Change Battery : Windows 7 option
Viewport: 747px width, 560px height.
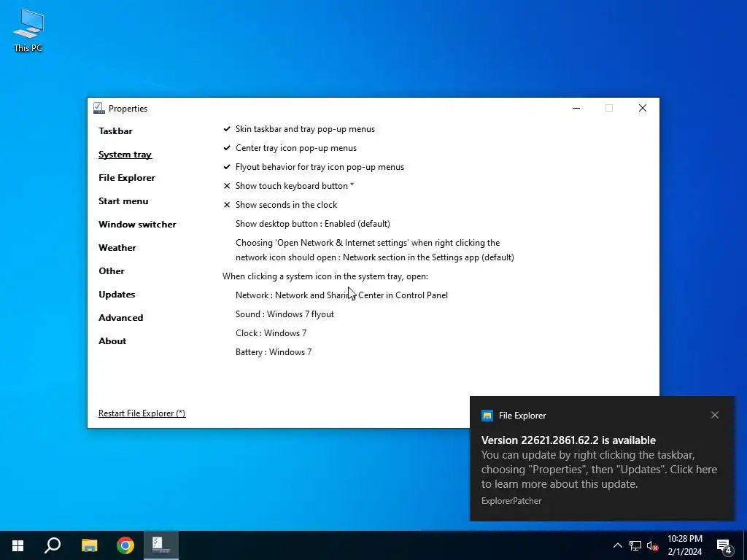coord(274,352)
